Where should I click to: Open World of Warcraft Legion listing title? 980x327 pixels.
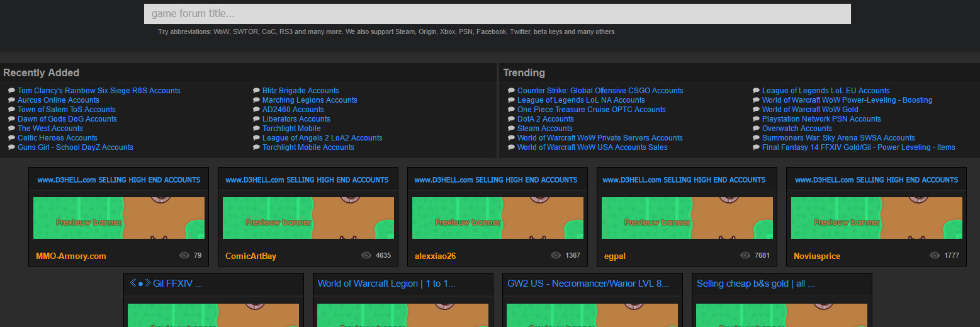(386, 284)
